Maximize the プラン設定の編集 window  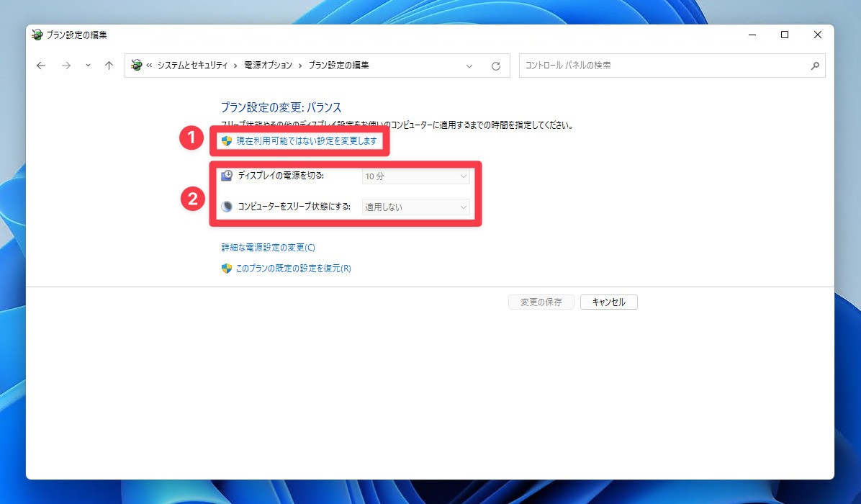785,35
